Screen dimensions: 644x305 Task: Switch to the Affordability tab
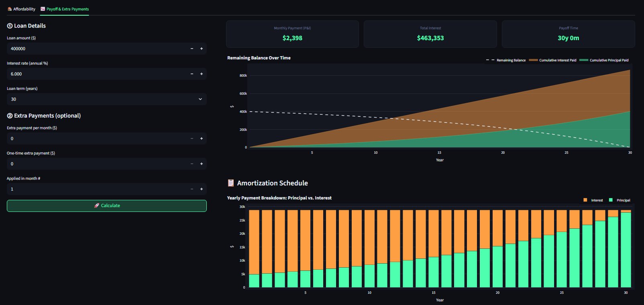[x=21, y=9]
